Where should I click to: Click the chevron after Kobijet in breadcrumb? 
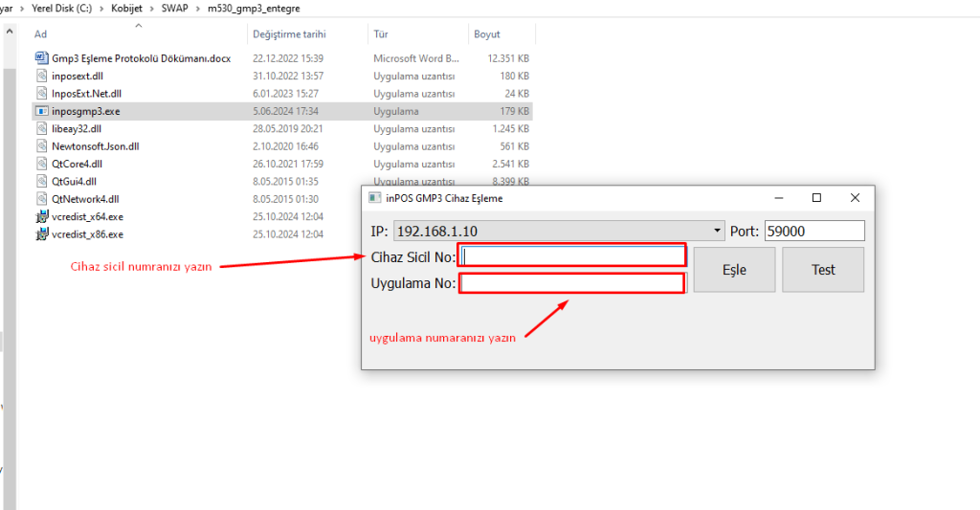(x=152, y=8)
